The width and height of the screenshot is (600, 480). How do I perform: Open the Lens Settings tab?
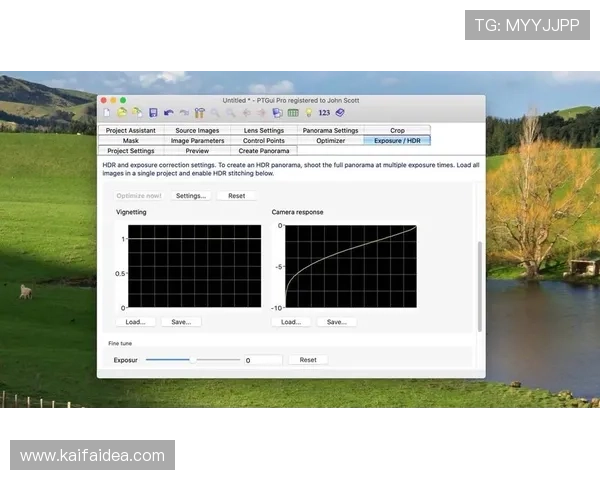[x=264, y=130]
